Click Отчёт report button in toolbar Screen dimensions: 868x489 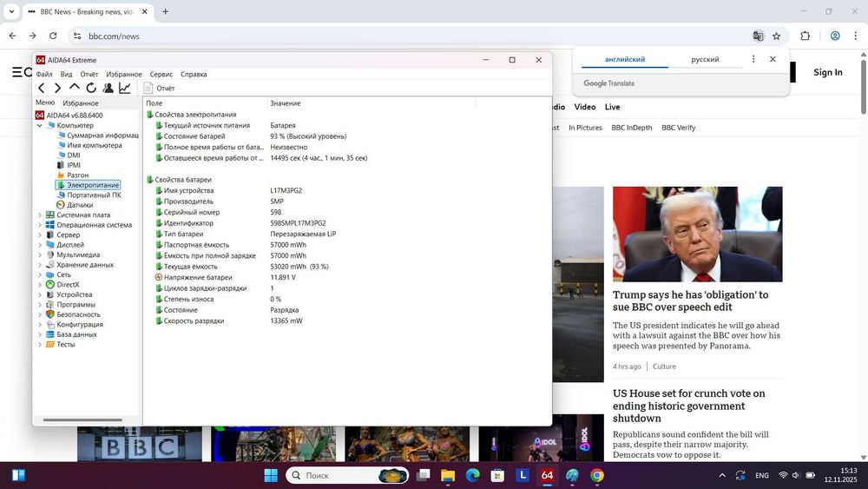pyautogui.click(x=159, y=88)
